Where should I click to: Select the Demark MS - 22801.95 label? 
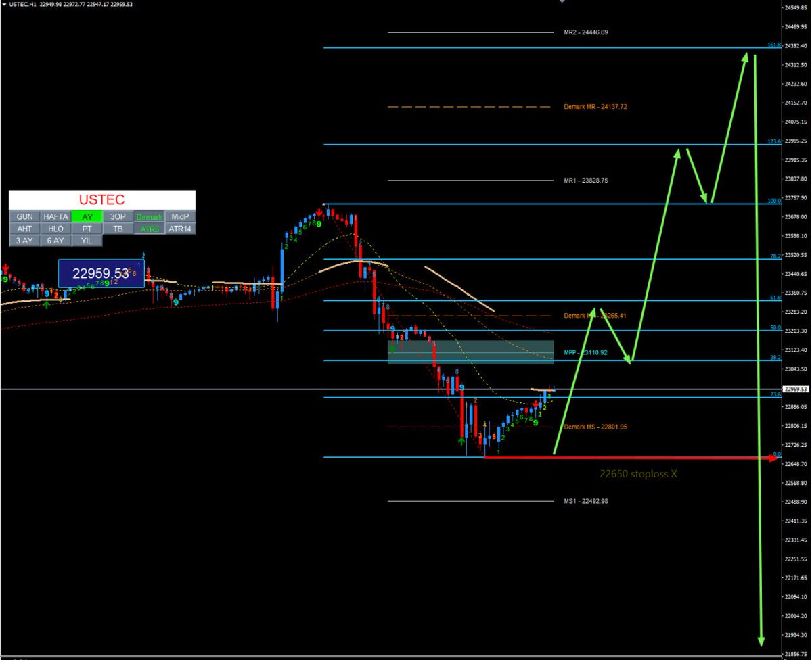(595, 427)
